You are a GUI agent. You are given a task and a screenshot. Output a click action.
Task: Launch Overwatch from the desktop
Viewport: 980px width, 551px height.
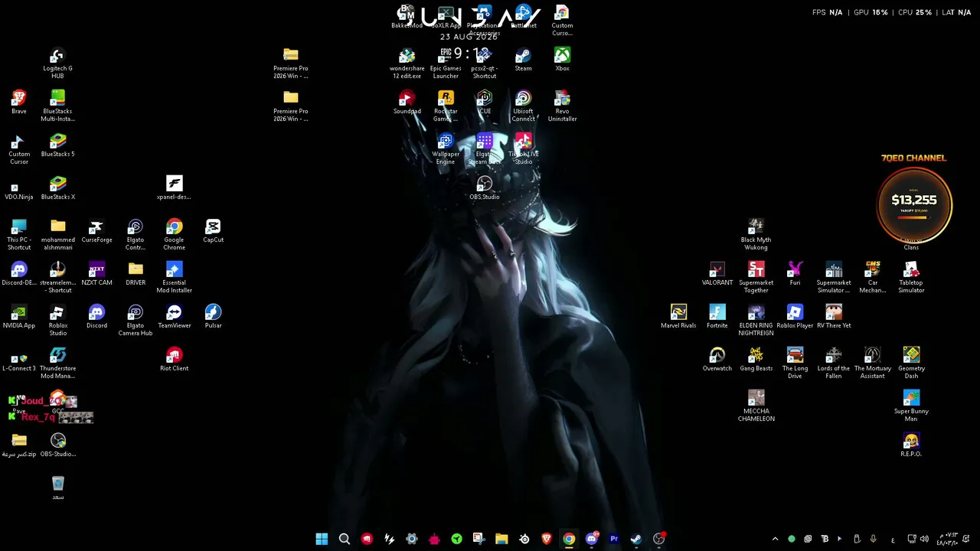pyautogui.click(x=717, y=360)
